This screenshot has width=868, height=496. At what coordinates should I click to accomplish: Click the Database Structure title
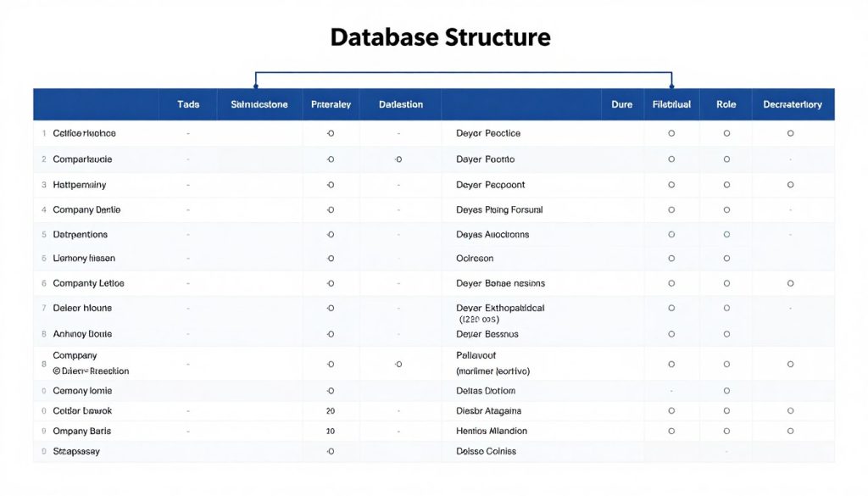pos(441,37)
